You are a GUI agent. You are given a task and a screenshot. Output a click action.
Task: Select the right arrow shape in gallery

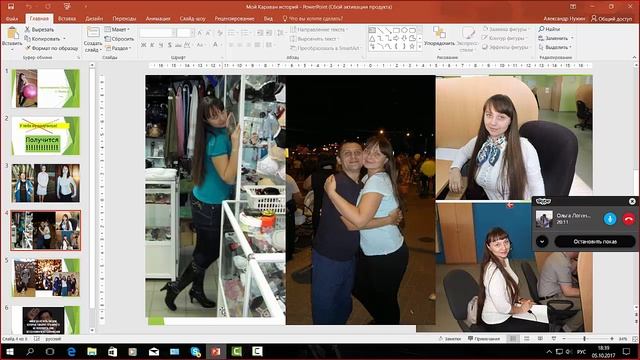tap(396, 38)
